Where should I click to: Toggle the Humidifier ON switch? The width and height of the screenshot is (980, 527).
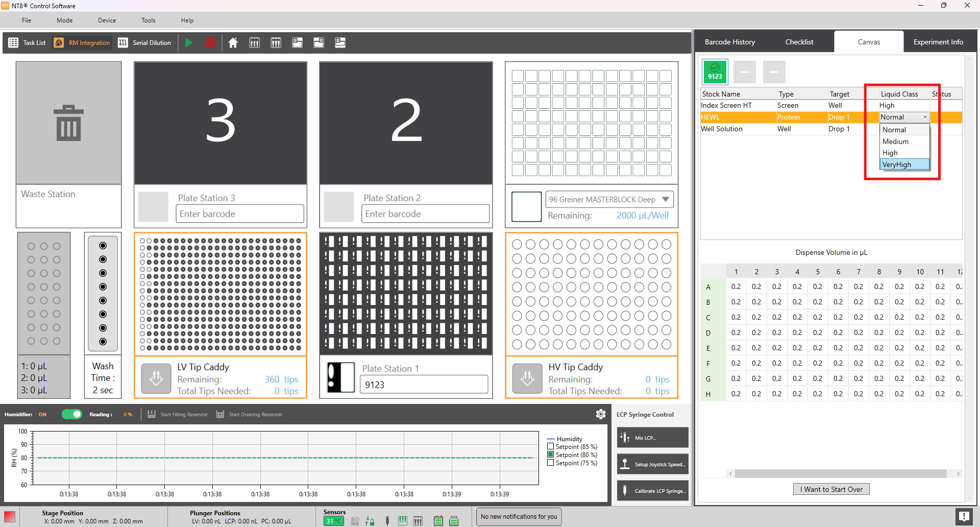coord(72,414)
